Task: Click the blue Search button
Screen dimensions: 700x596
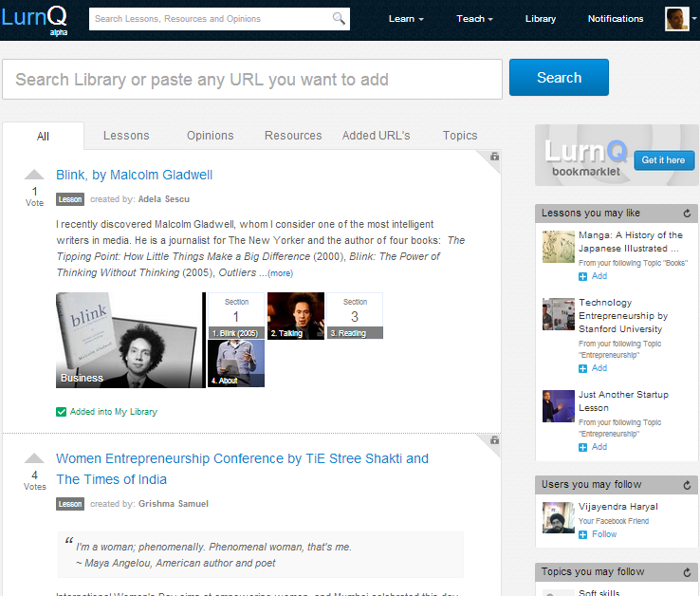Action: (x=559, y=77)
